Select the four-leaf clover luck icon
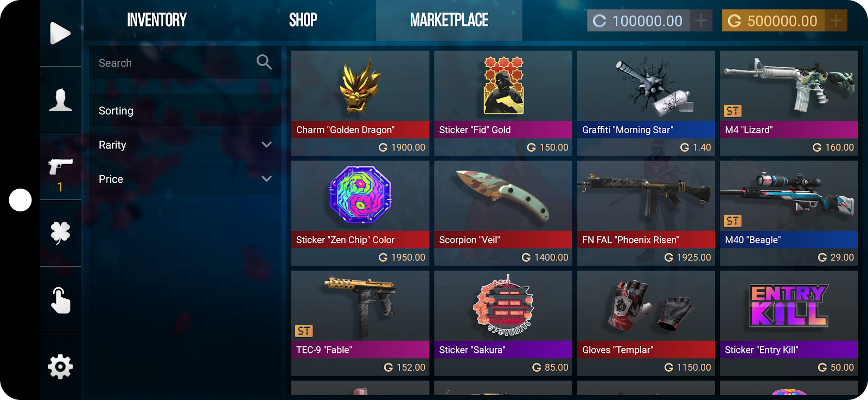This screenshot has width=868, height=400. point(60,233)
